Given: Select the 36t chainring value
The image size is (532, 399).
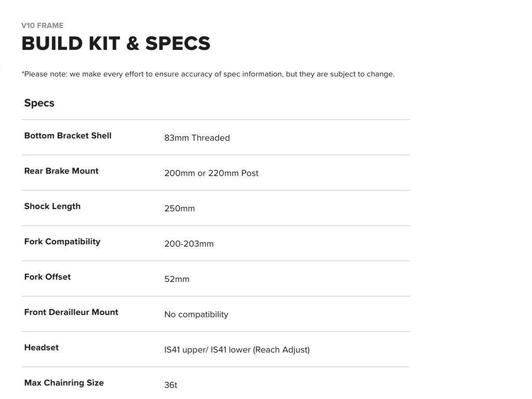Looking at the screenshot, I should (170, 385).
